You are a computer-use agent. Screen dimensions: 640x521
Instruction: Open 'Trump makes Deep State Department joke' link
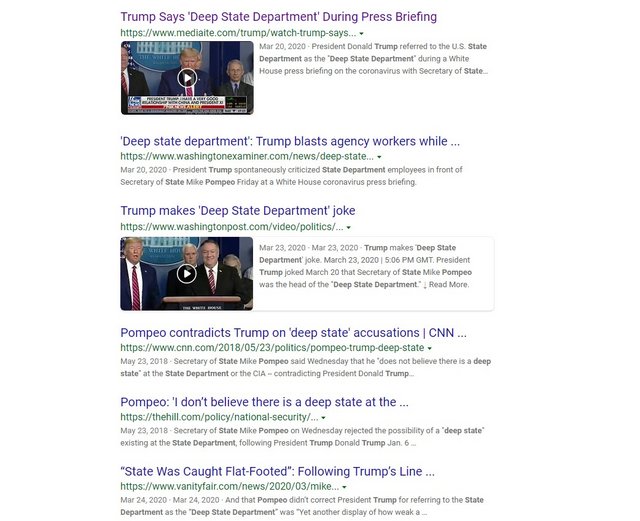pos(238,211)
